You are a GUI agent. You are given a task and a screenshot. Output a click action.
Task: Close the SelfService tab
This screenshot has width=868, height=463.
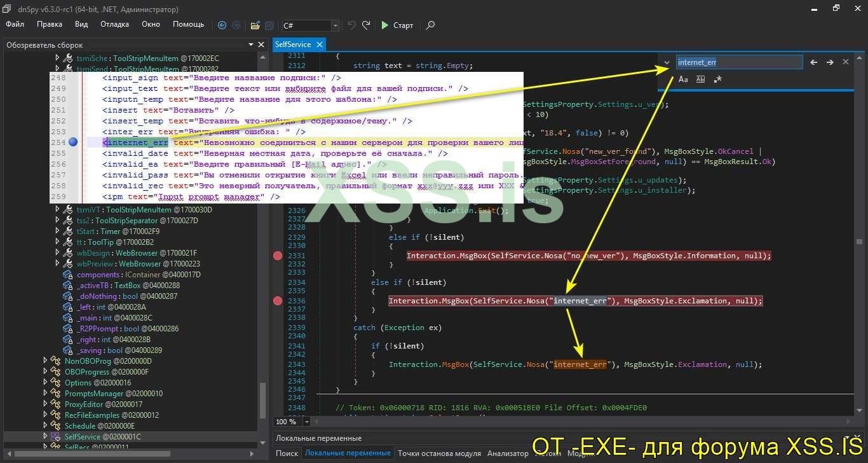[x=319, y=45]
